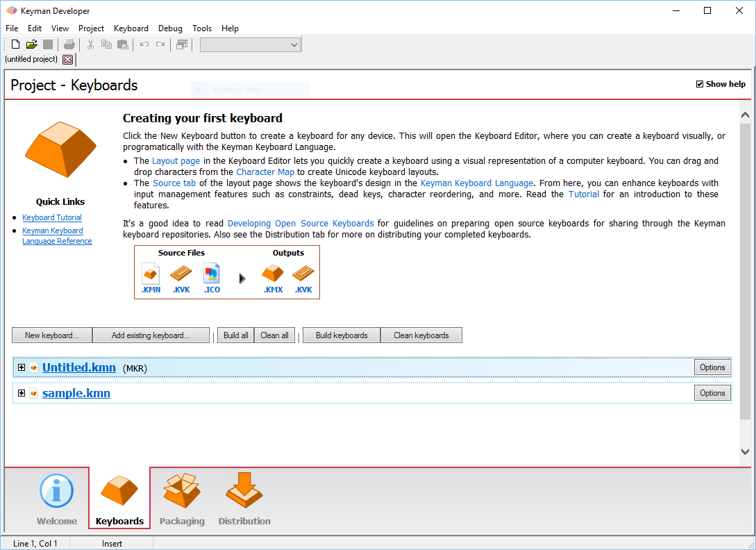
Task: Follow the Layout page link
Action: click(x=176, y=160)
